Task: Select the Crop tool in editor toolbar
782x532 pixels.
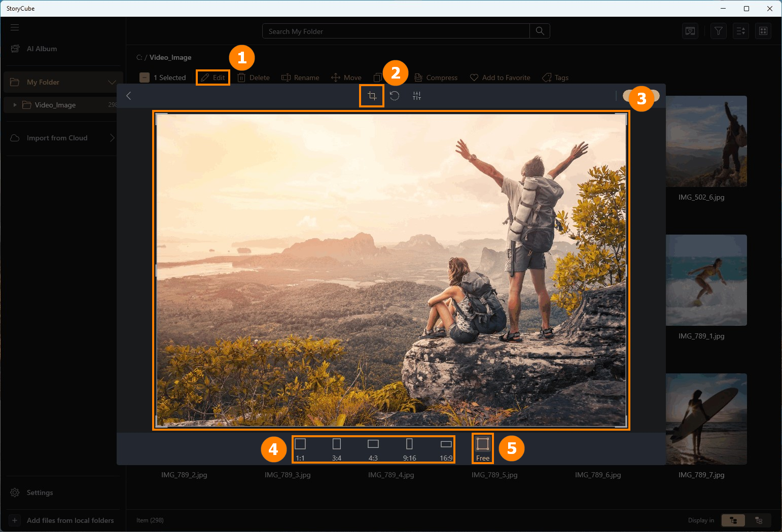Action: [372, 96]
